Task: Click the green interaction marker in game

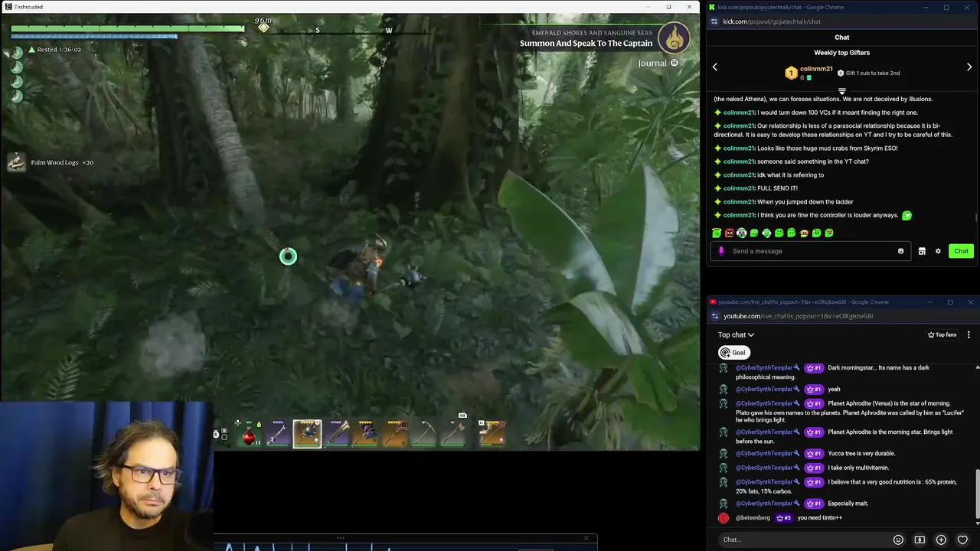Action: tap(288, 256)
